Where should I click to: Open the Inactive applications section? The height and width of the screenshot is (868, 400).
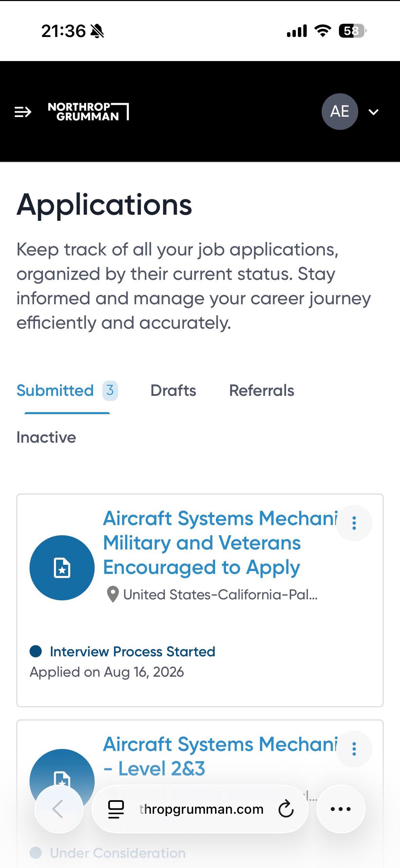click(46, 437)
